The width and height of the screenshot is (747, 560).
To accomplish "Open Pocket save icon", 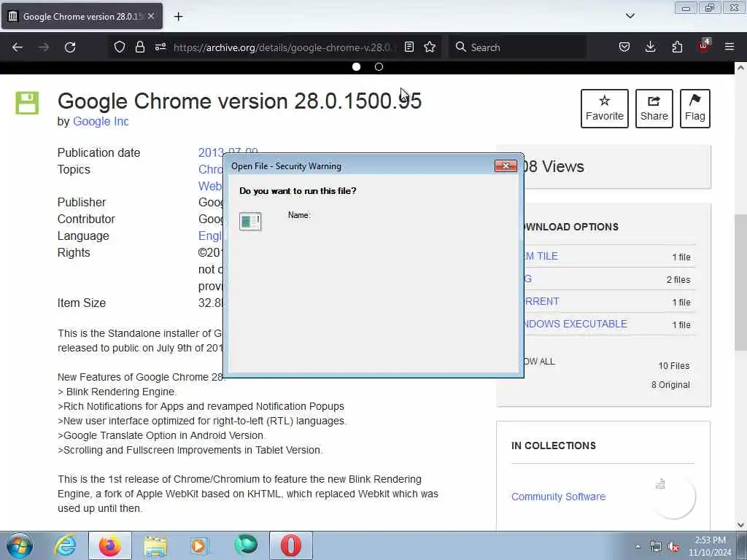I will pos(624,47).
